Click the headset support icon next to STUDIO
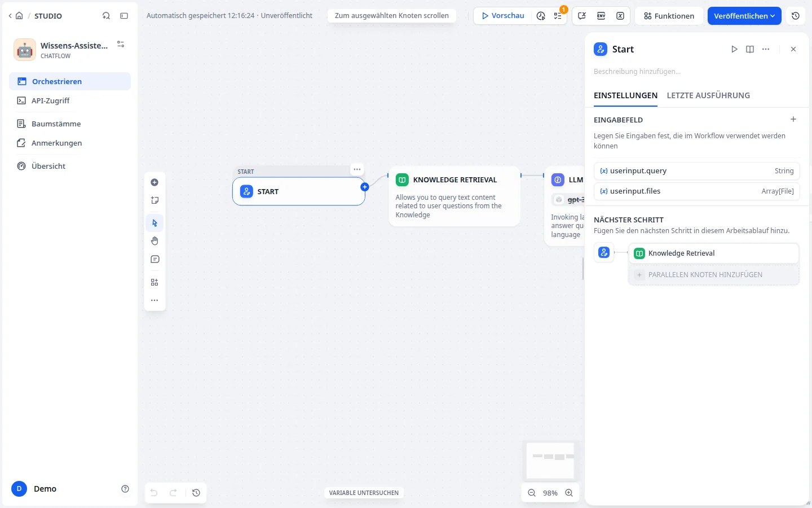This screenshot has width=812, height=508. point(106,16)
